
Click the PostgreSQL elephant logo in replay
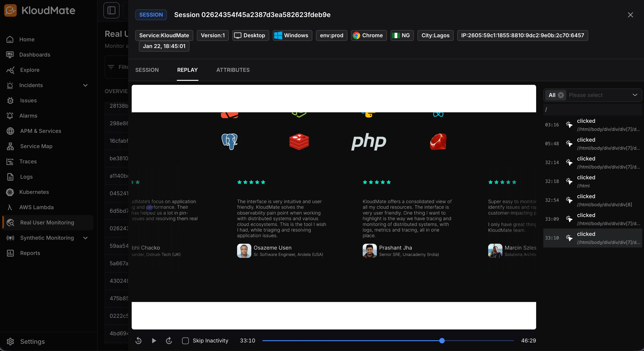pos(229,142)
